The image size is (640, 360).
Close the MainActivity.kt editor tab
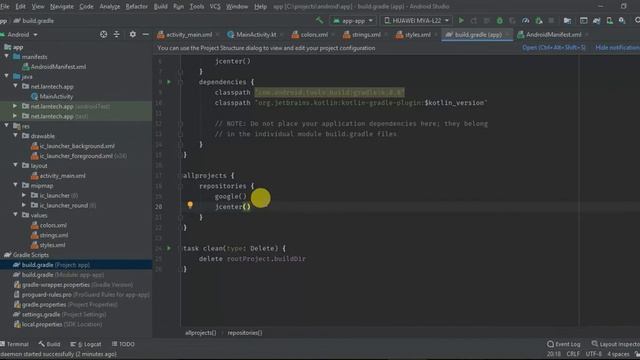[x=281, y=35]
